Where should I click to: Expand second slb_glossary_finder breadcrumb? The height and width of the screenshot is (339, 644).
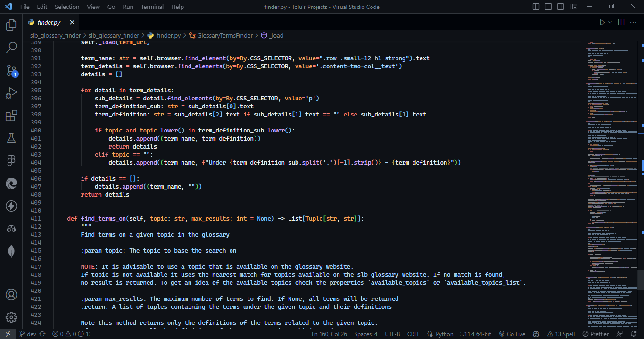[x=114, y=35]
